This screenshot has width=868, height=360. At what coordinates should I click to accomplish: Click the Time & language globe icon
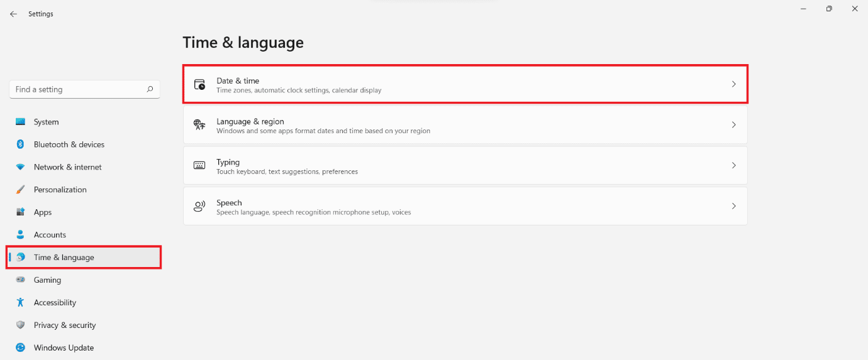21,258
